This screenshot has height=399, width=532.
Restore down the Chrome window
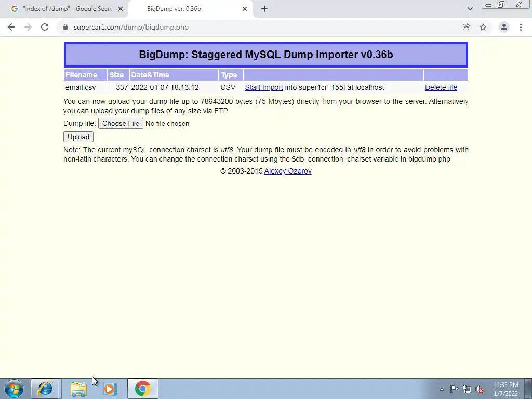[x=501, y=5]
